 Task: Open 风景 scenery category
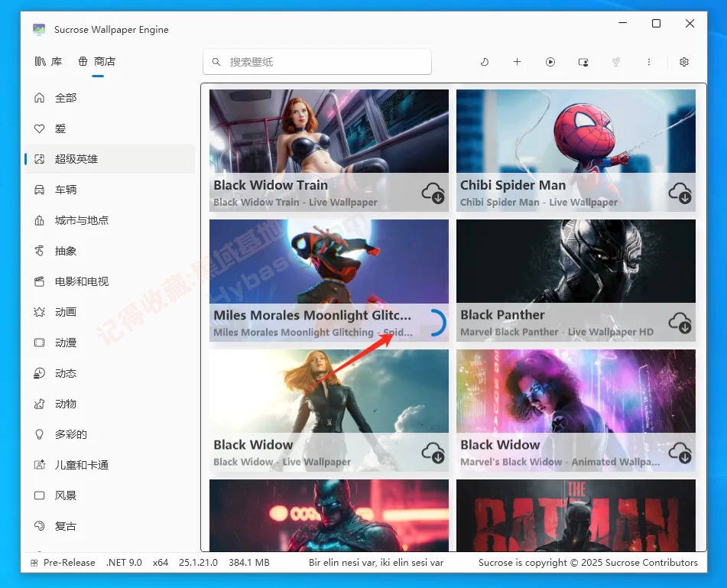point(110,495)
